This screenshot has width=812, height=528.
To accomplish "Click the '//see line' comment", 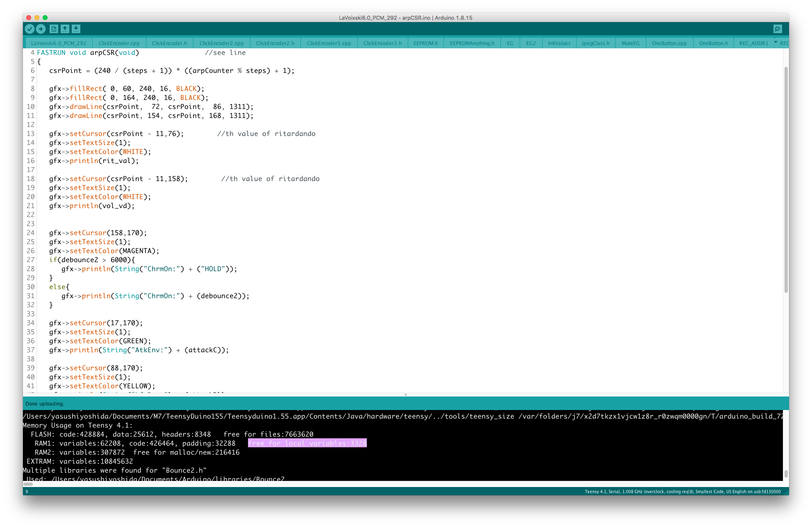I will click(x=225, y=52).
